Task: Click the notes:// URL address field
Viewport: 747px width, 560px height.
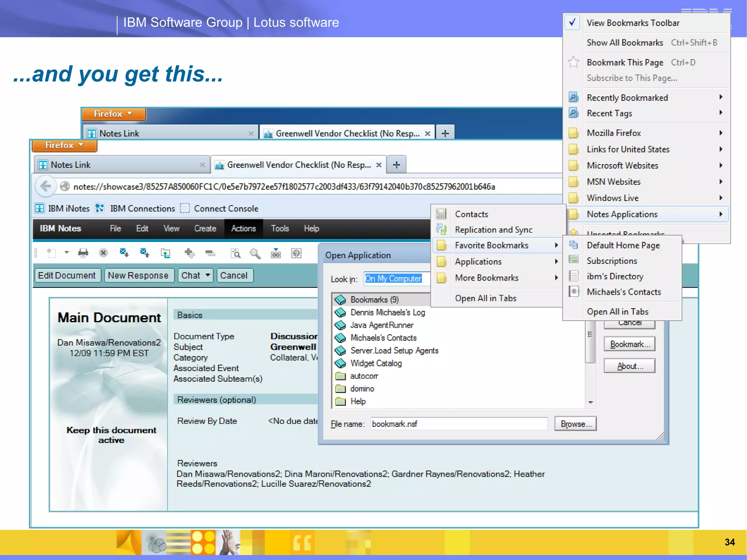Action: point(310,186)
